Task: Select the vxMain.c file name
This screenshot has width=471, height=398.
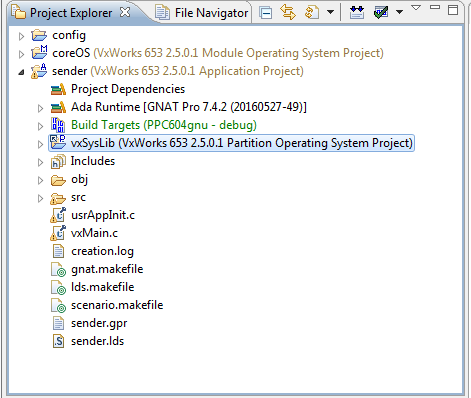Action: [x=95, y=233]
